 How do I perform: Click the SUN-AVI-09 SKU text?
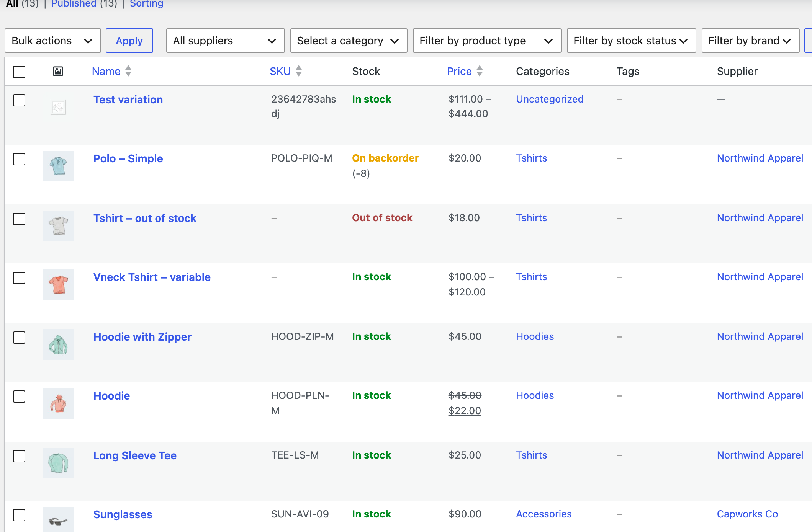coord(300,514)
